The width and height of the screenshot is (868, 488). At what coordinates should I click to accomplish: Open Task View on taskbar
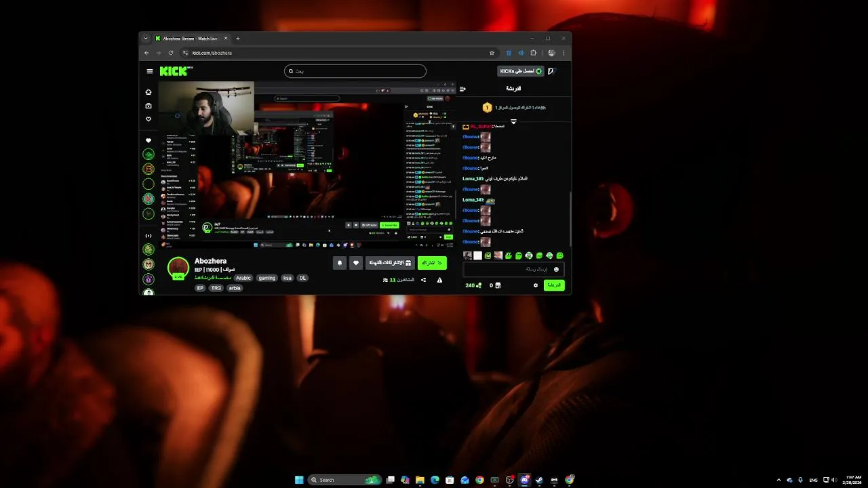[x=390, y=480]
